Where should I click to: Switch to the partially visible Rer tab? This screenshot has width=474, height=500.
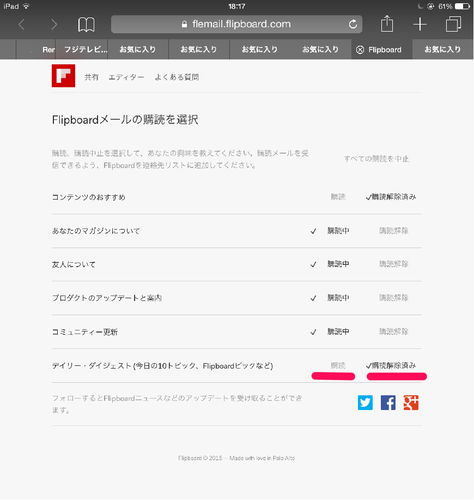(x=36, y=49)
